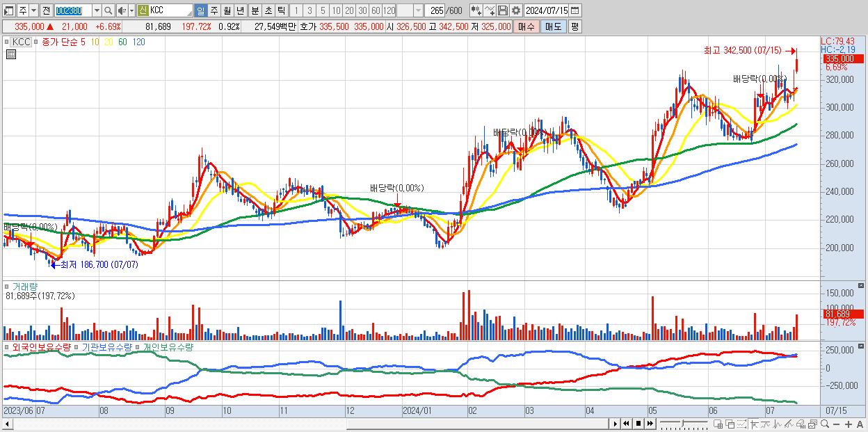The width and height of the screenshot is (868, 432).
Task: Click the save chart floppy icon
Action: tap(503, 10)
